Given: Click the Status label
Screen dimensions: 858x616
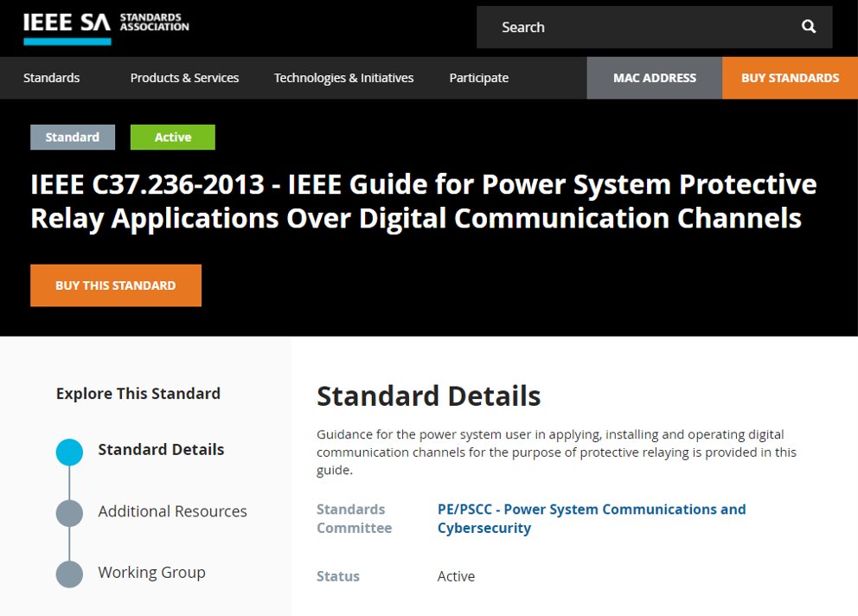Looking at the screenshot, I should click(338, 576).
